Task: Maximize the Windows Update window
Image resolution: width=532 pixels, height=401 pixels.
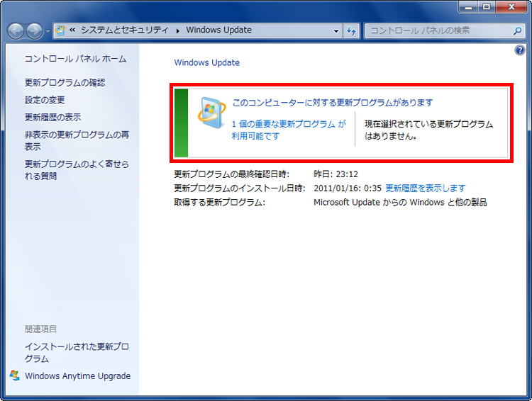Action: click(x=487, y=7)
